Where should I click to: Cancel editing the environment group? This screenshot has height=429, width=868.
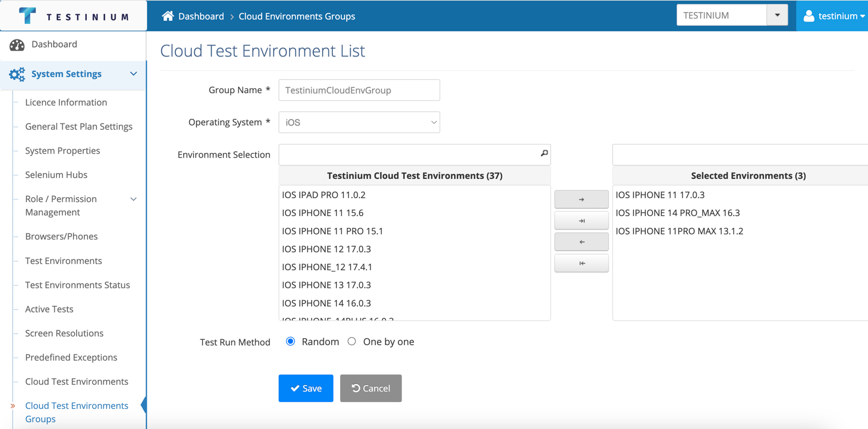pyautogui.click(x=371, y=388)
